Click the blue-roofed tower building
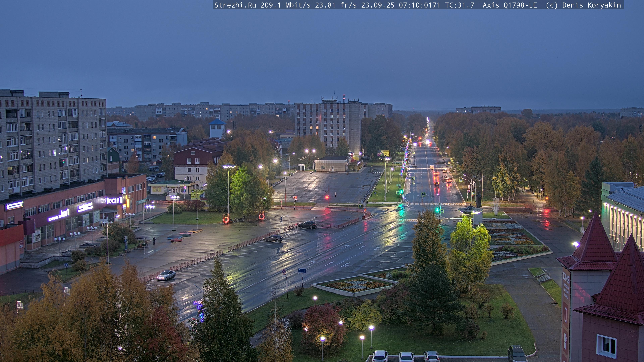Viewport: 644px width, 362px height. coord(217,128)
